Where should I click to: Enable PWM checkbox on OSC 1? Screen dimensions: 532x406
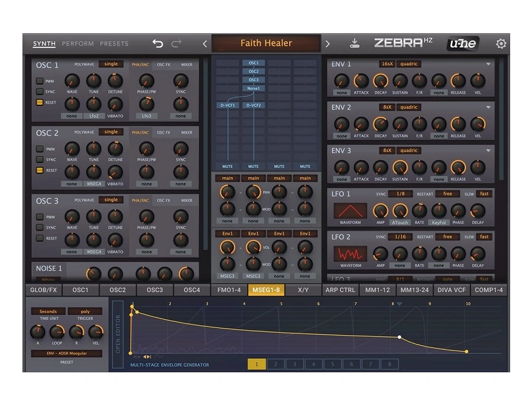pos(40,81)
